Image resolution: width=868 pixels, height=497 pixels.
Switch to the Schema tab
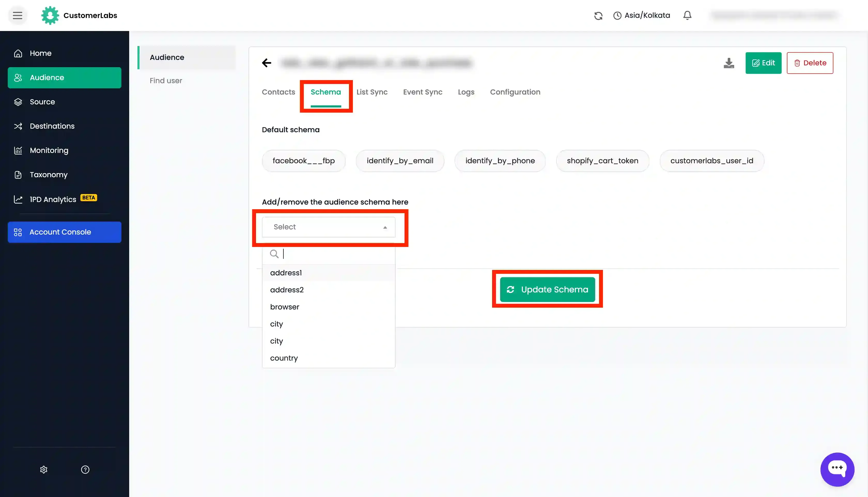coord(326,92)
